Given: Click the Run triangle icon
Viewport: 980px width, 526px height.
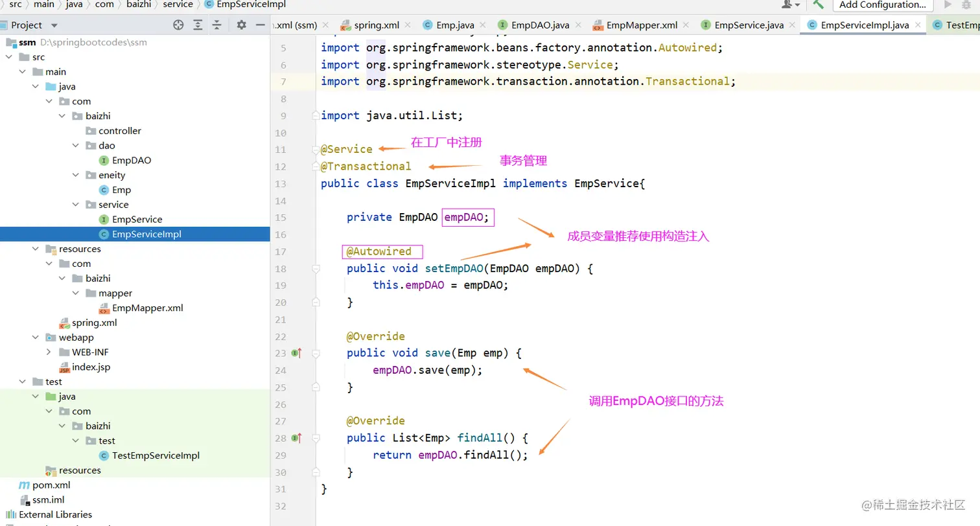Looking at the screenshot, I should [948, 4].
